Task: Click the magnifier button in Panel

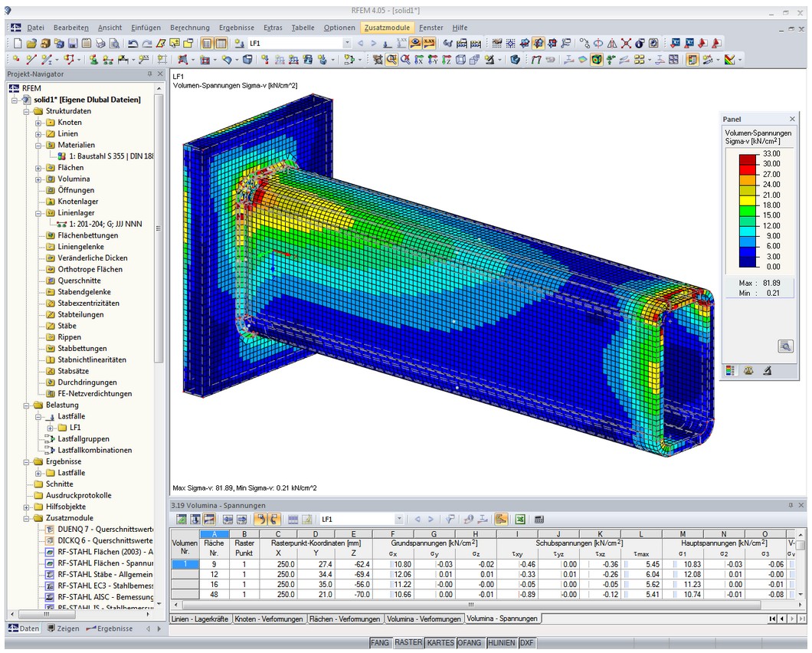Action: pyautogui.click(x=785, y=346)
